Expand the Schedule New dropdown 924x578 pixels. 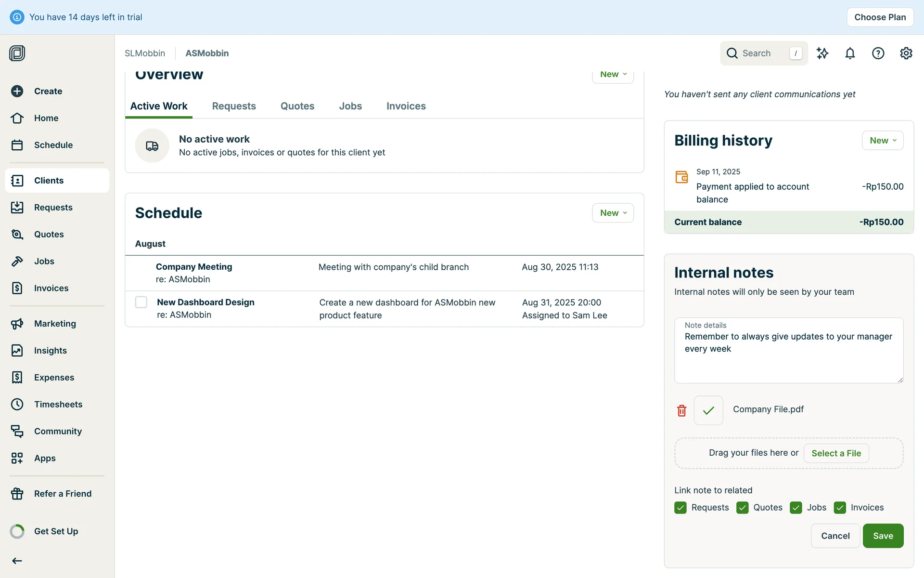[x=613, y=213]
